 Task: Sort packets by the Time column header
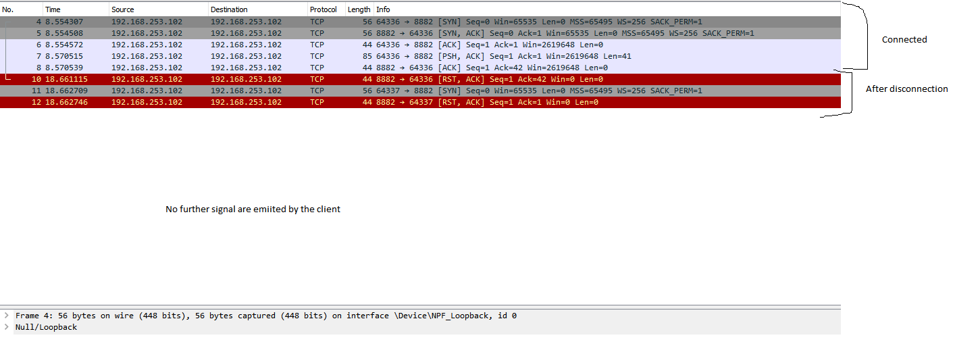click(x=76, y=9)
